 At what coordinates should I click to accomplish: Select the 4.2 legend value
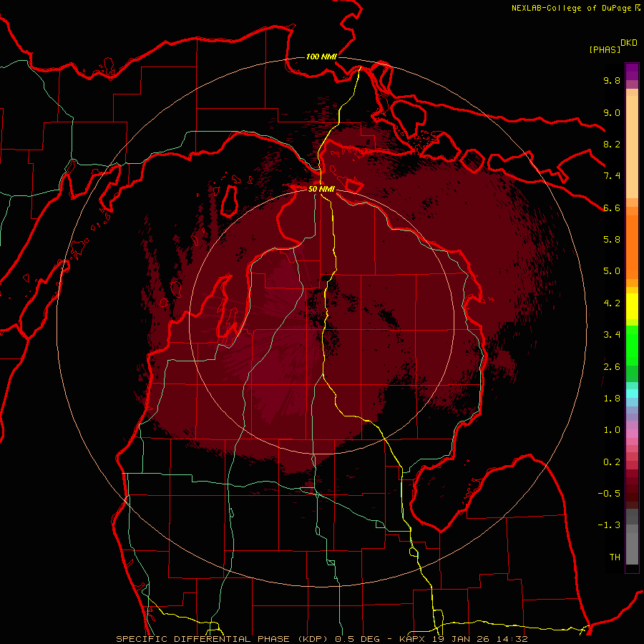pyautogui.click(x=612, y=303)
